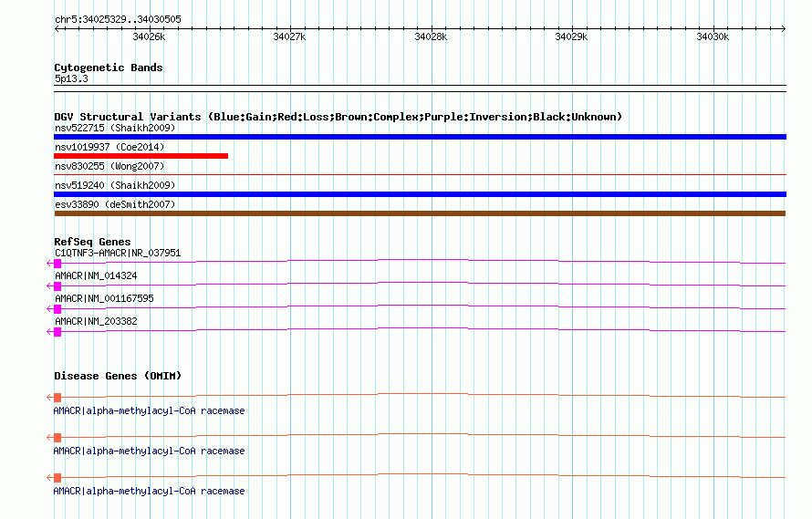The image size is (812, 519).
Task: Select the nsv522715 (Shaikh2009) label
Action: click(115, 128)
